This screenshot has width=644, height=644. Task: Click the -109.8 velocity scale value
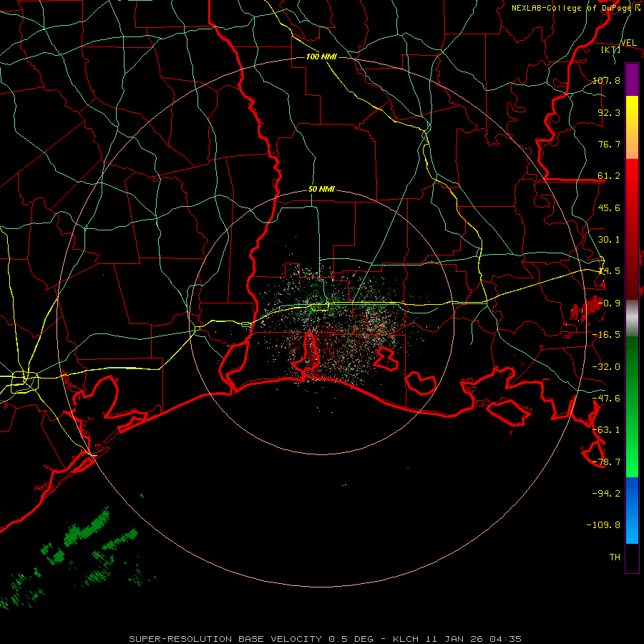point(603,525)
